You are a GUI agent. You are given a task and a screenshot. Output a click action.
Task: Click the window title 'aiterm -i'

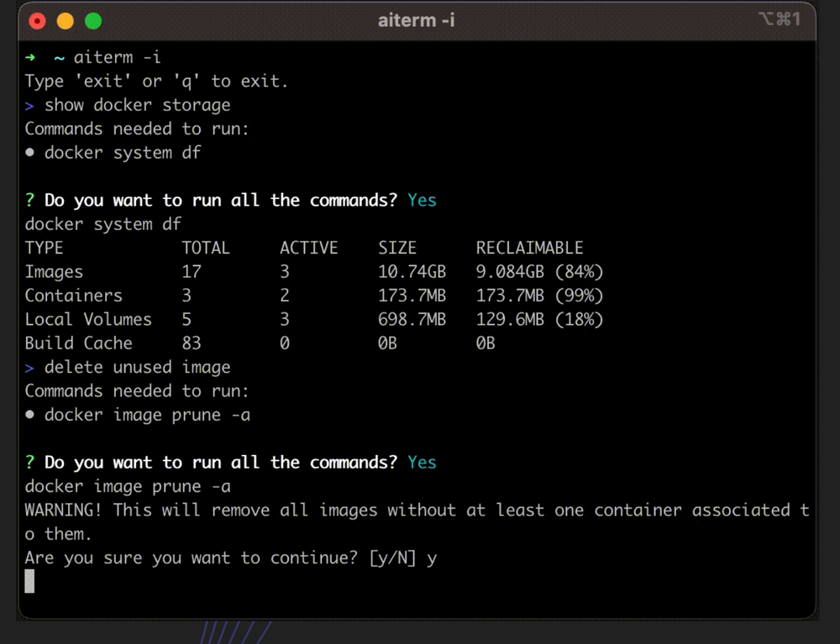[417, 20]
